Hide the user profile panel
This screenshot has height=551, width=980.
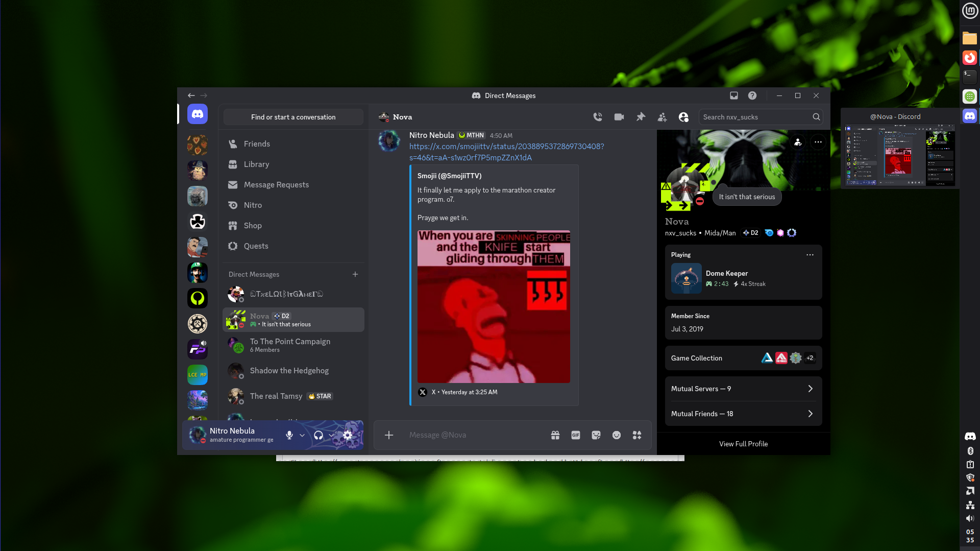[x=683, y=117]
